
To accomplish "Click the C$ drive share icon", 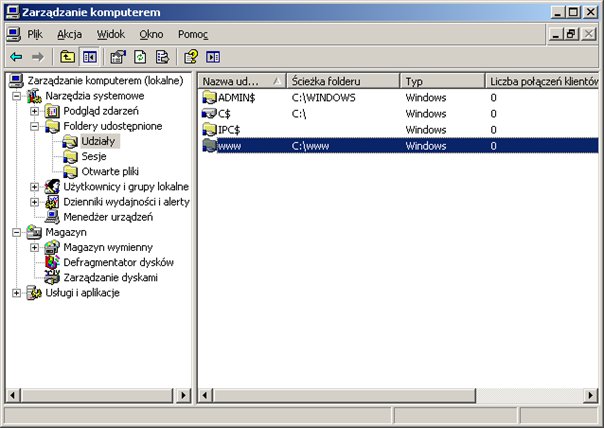I will [210, 113].
